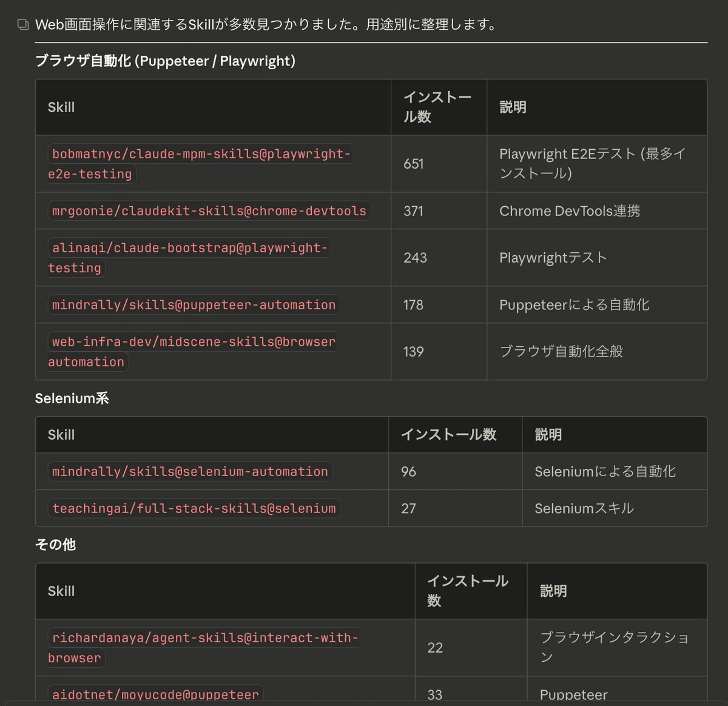Select the mindrally/skills@selenium-automation skill name

pyautogui.click(x=190, y=472)
